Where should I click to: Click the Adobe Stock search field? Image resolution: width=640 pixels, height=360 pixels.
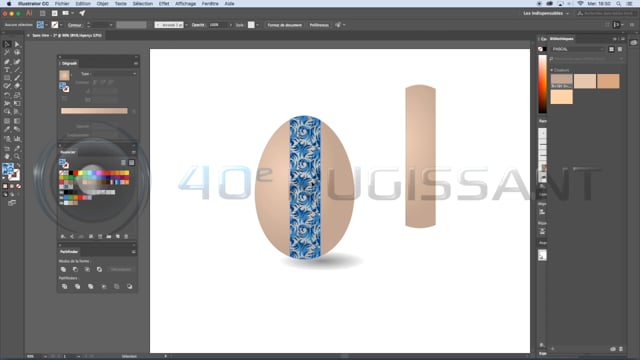point(607,13)
